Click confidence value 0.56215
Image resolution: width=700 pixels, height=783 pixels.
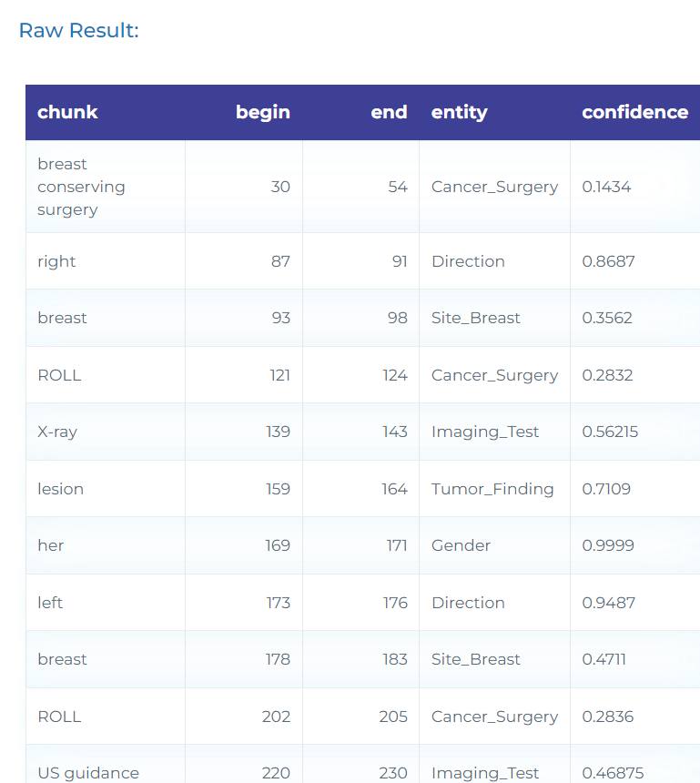pos(610,432)
